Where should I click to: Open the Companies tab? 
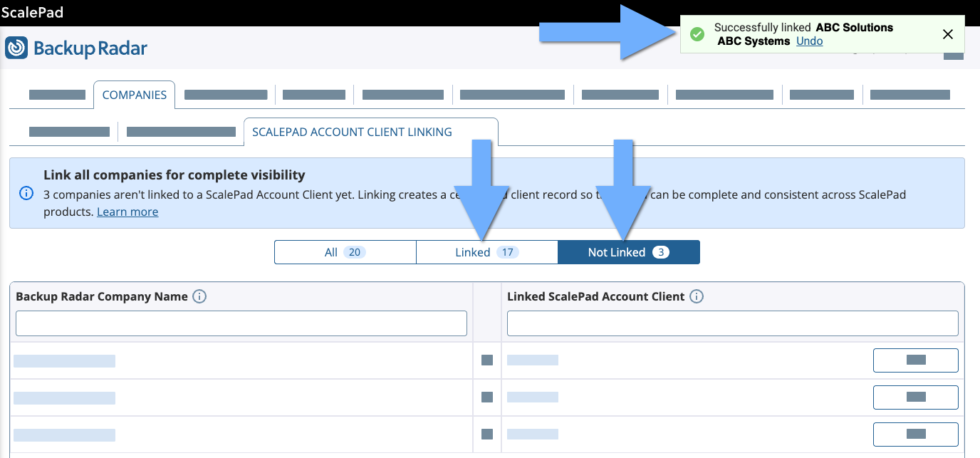click(x=134, y=95)
